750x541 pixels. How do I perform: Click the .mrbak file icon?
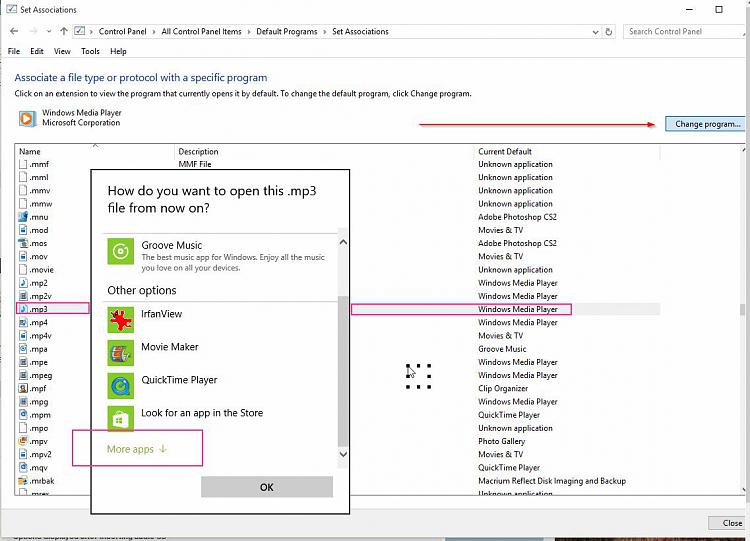[23, 481]
